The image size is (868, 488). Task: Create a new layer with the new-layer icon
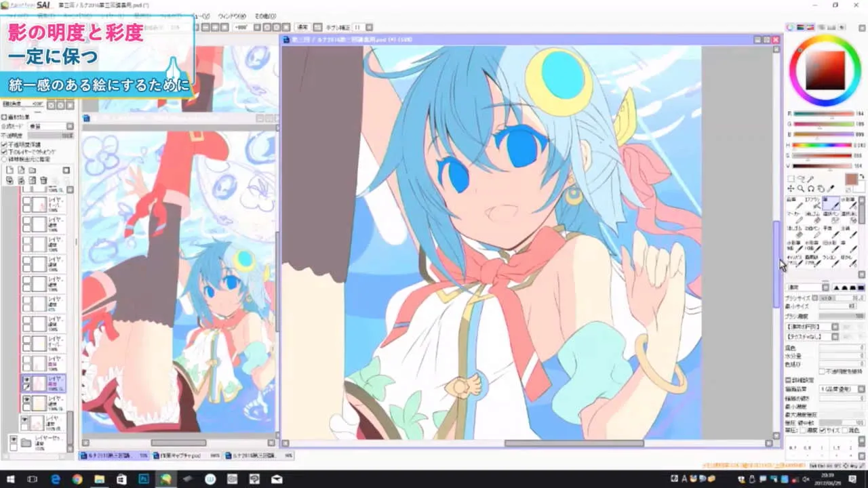[9, 170]
